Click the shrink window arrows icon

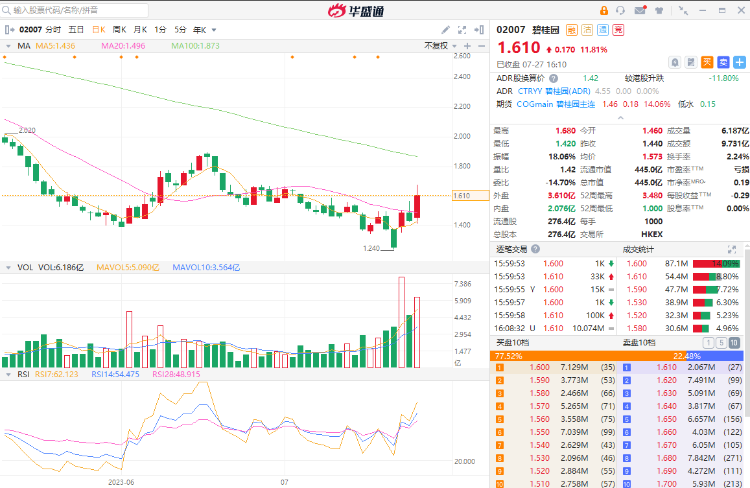pos(684,10)
